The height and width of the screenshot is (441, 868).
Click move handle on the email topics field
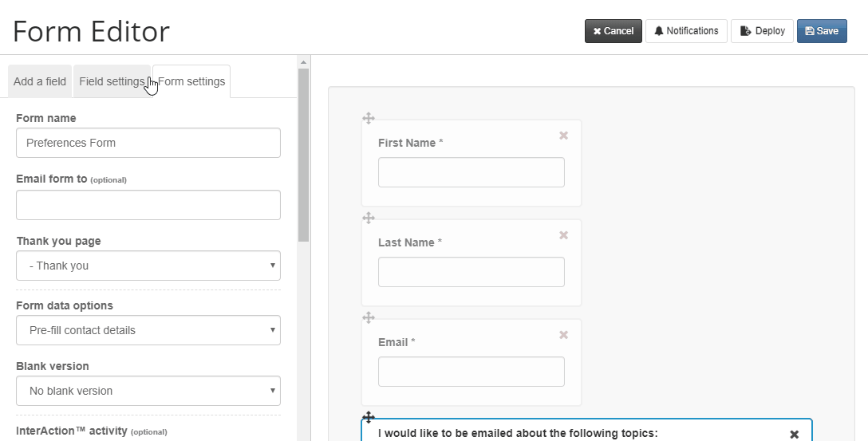369,416
